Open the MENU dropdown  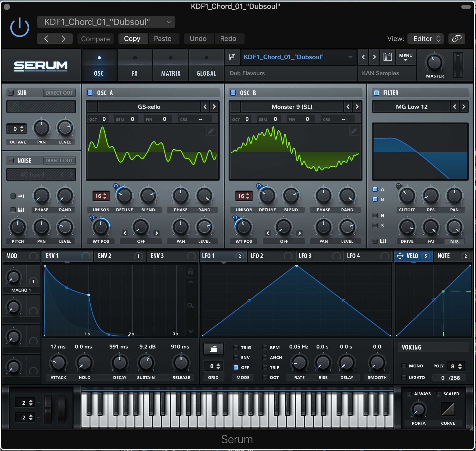point(406,57)
